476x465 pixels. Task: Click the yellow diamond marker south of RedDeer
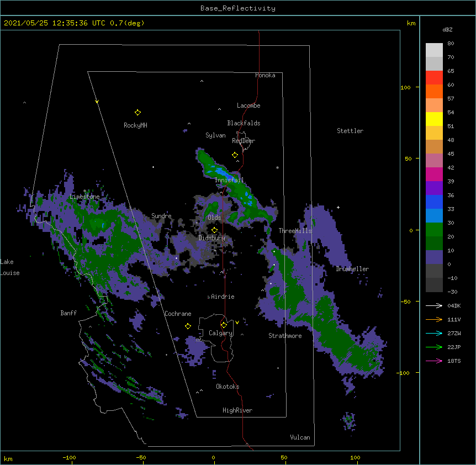235,155
